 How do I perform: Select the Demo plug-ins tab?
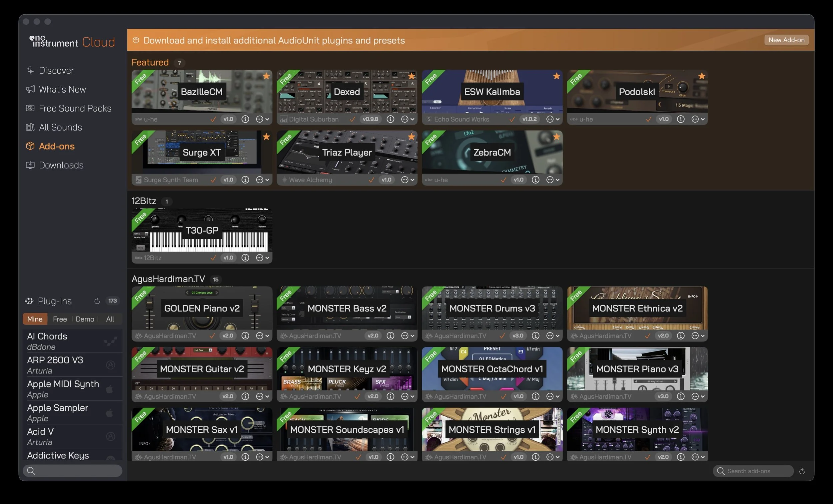[85, 319]
